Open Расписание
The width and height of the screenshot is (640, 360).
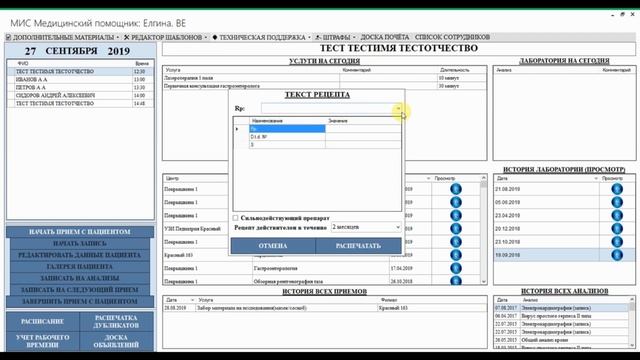43,322
